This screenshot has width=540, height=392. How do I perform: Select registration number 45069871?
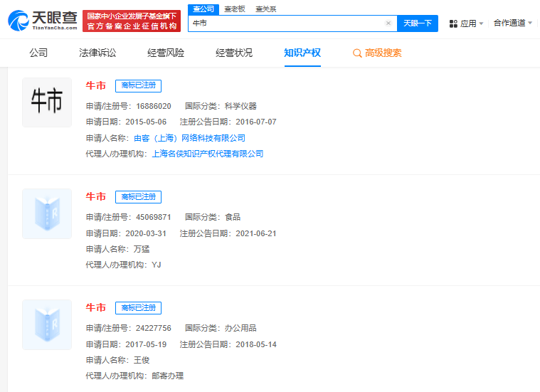[x=154, y=217]
